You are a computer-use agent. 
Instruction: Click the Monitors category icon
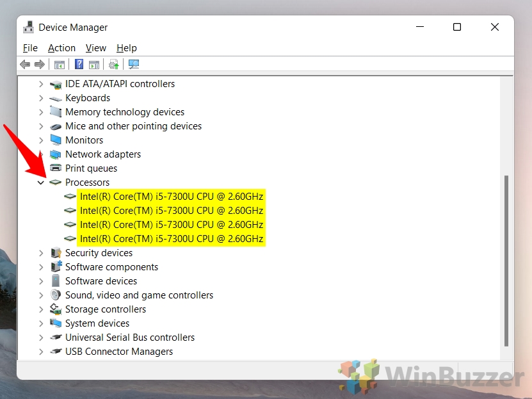tap(56, 140)
